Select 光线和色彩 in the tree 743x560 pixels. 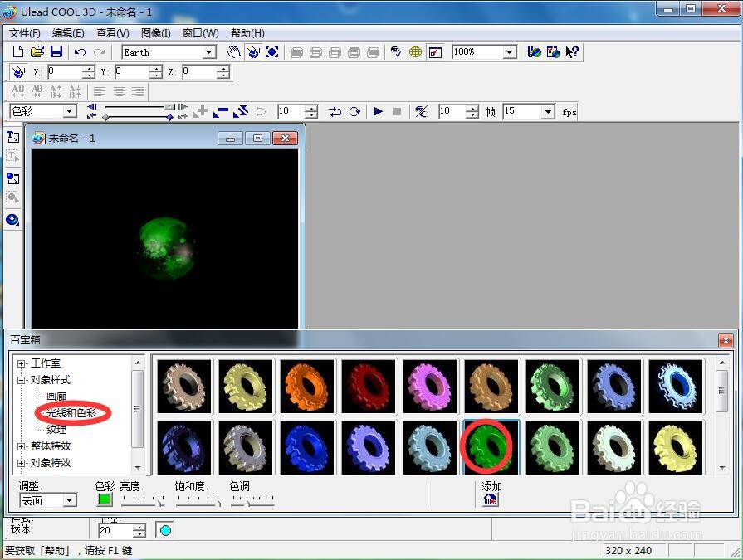[71, 413]
